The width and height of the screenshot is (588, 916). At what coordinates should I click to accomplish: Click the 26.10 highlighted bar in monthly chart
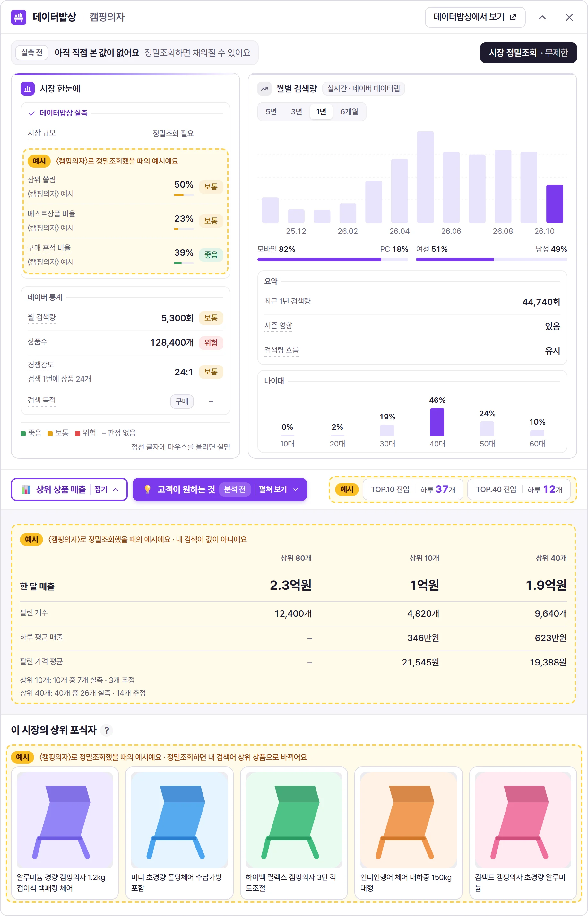(554, 204)
